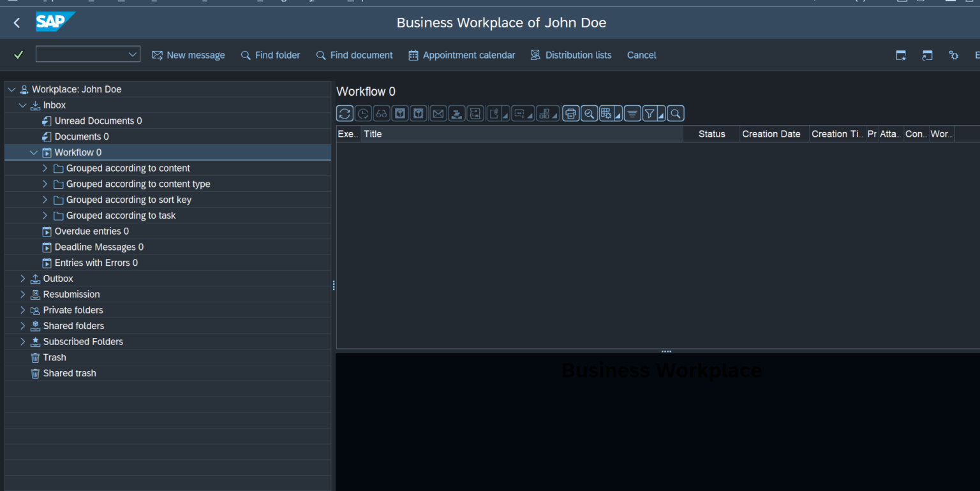The image size is (980, 491).
Task: Click the Creation Date column header
Action: (774, 134)
